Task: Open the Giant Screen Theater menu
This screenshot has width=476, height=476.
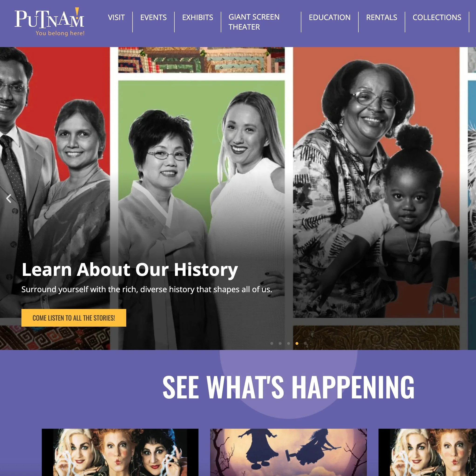Action: [254, 22]
